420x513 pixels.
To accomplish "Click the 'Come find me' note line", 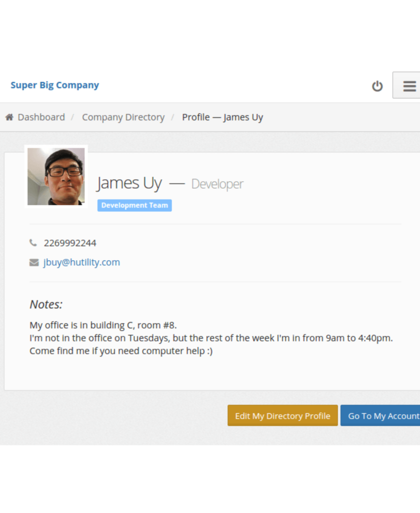I will 121,351.
